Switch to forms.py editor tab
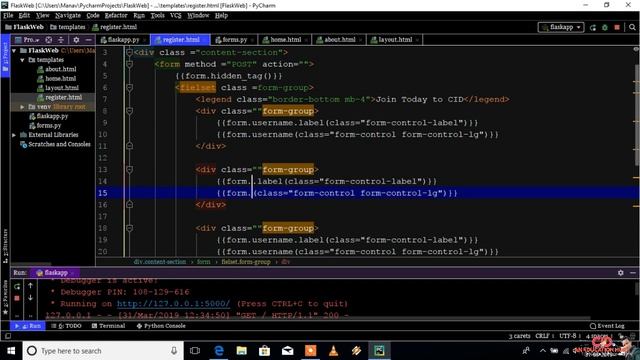 [x=234, y=40]
